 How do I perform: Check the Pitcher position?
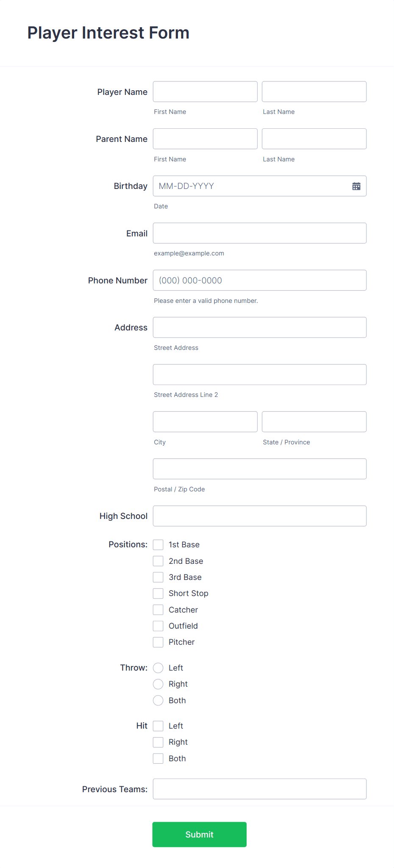[x=158, y=642]
